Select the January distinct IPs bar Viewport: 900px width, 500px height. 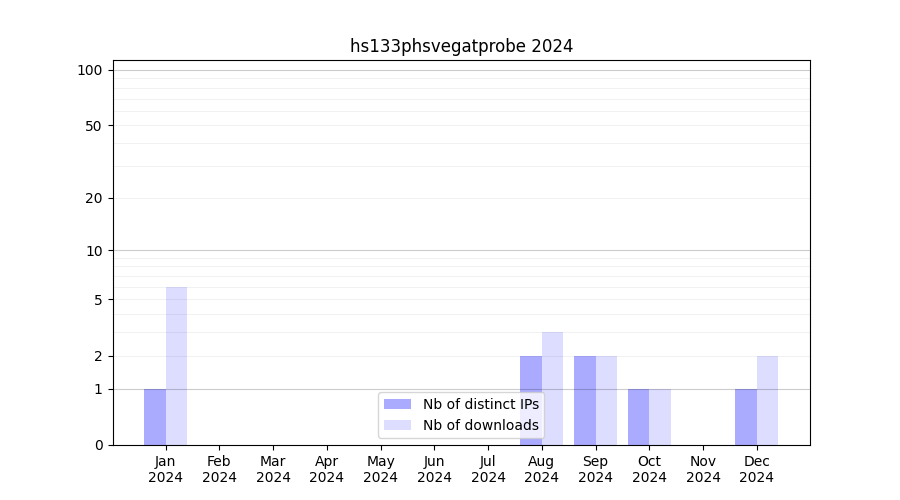coord(155,417)
